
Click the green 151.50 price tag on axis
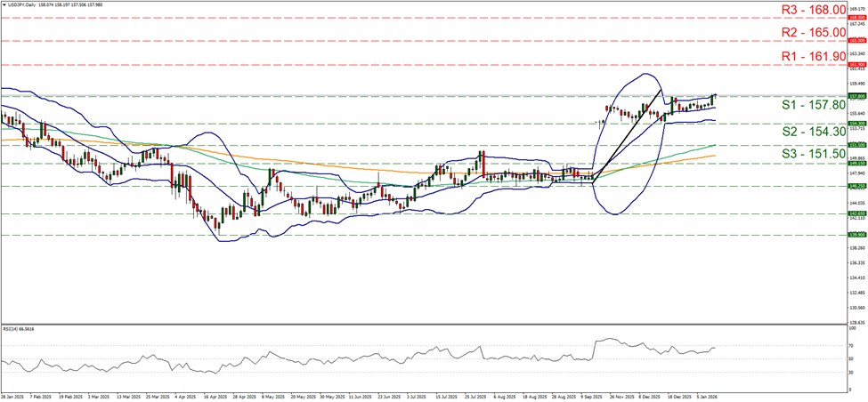tap(857, 144)
